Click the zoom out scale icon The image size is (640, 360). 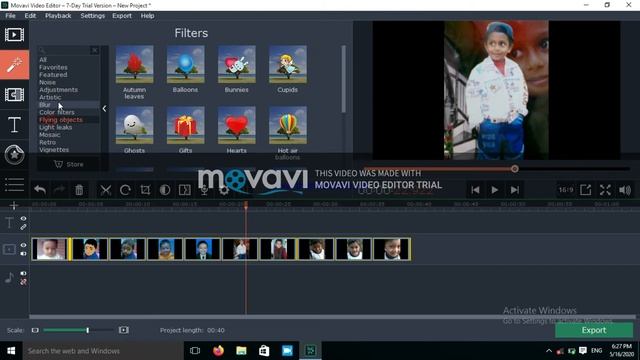click(35, 330)
